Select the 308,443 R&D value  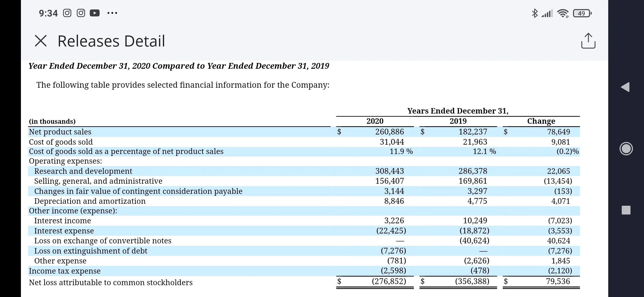[389, 171]
